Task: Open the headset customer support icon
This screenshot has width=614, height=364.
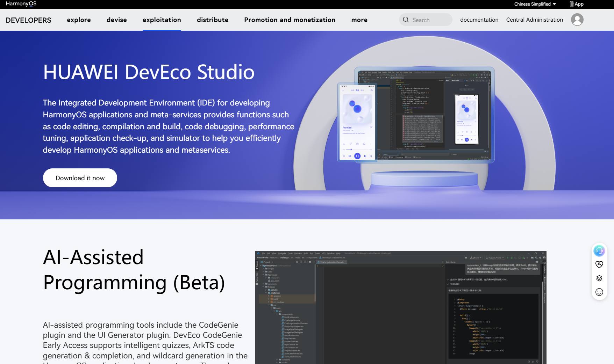Action: point(599,250)
